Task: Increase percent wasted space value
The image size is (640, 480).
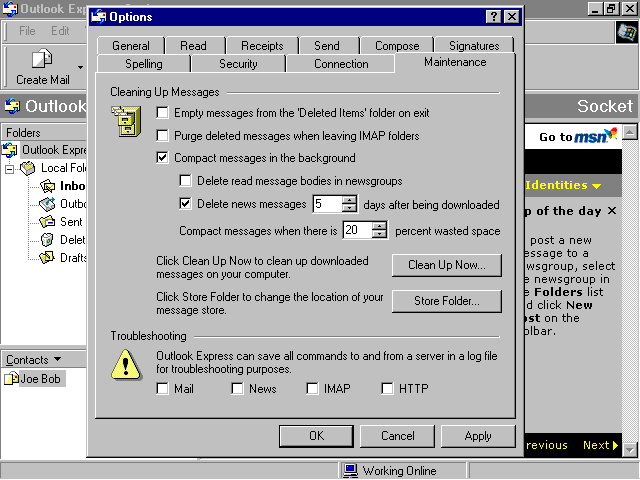Action: pos(379,226)
